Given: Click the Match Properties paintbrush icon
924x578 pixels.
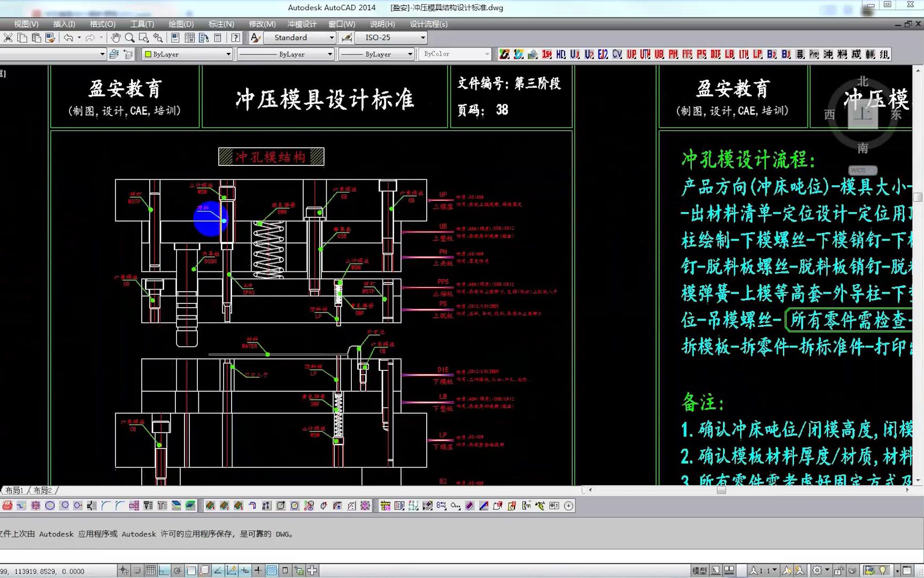Looking at the screenshot, I should tap(51, 37).
